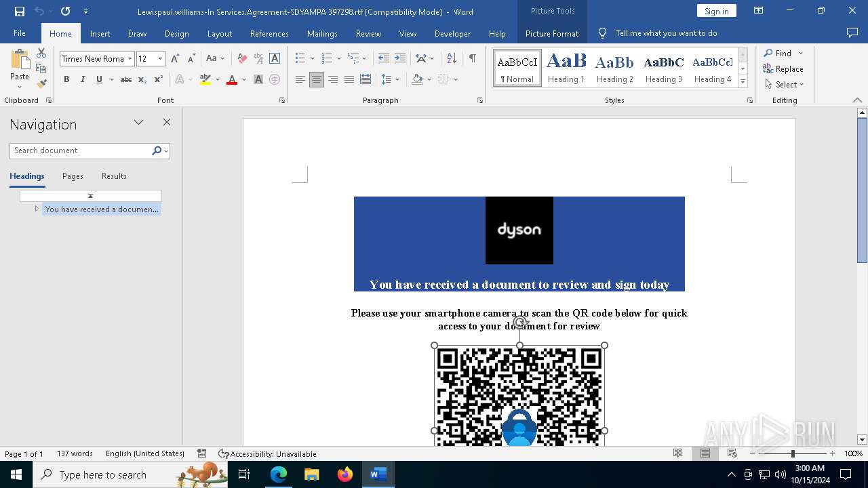This screenshot has height=488, width=868.
Task: Adjust the zoom slider handle
Action: point(792,453)
